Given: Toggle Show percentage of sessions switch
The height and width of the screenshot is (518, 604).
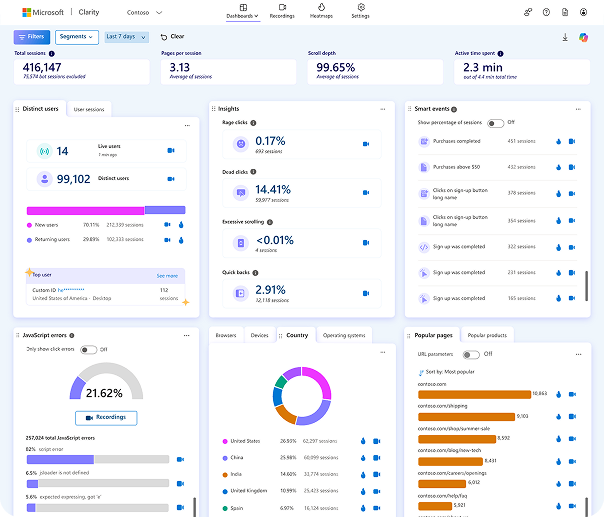Looking at the screenshot, I should click(495, 123).
